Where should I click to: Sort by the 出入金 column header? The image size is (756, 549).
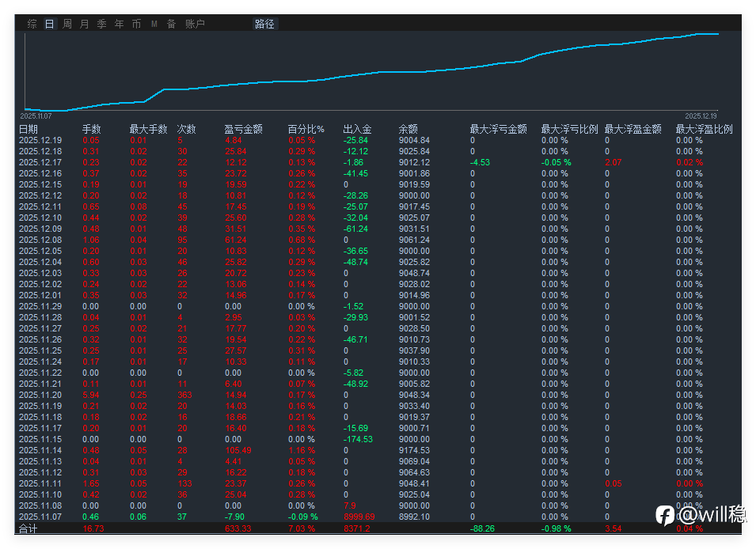pos(357,129)
